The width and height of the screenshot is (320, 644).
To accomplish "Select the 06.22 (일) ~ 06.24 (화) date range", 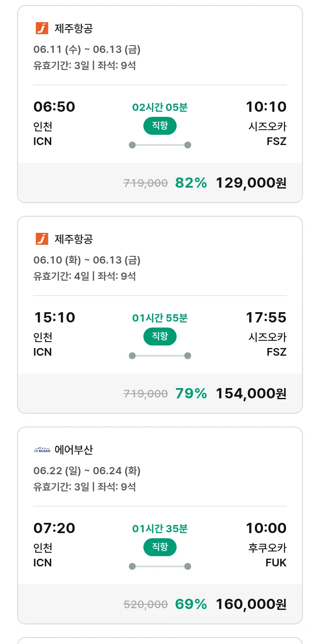I will point(87,471).
